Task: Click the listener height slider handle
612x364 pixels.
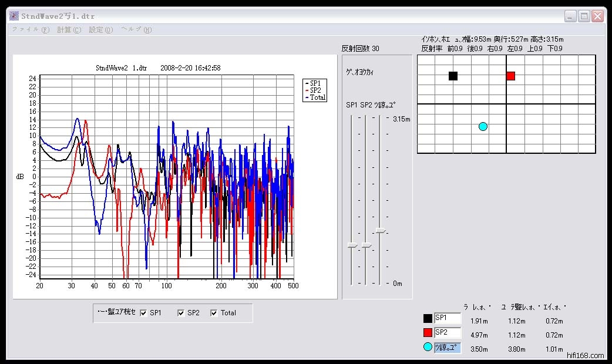Action: click(x=381, y=231)
